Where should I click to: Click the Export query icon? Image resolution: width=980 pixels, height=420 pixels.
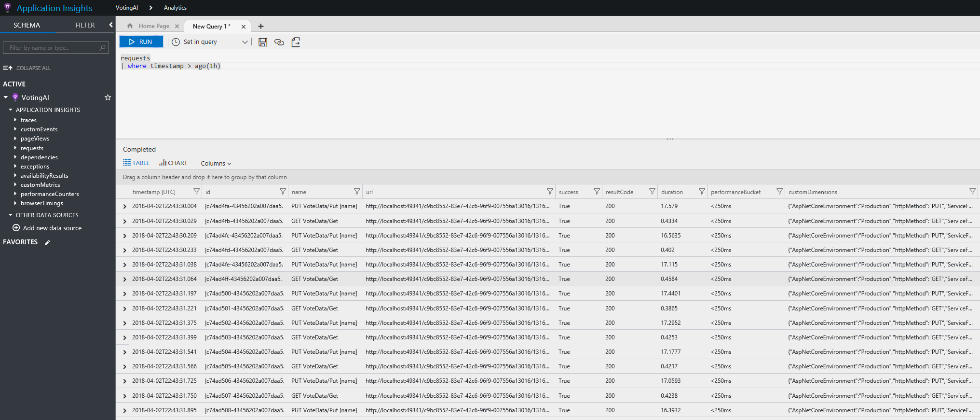(296, 42)
